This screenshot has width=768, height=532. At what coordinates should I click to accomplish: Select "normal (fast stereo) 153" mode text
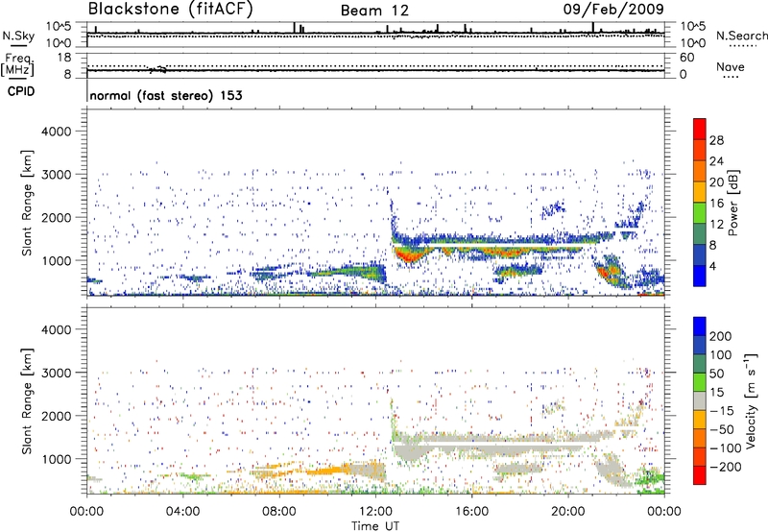point(166,95)
